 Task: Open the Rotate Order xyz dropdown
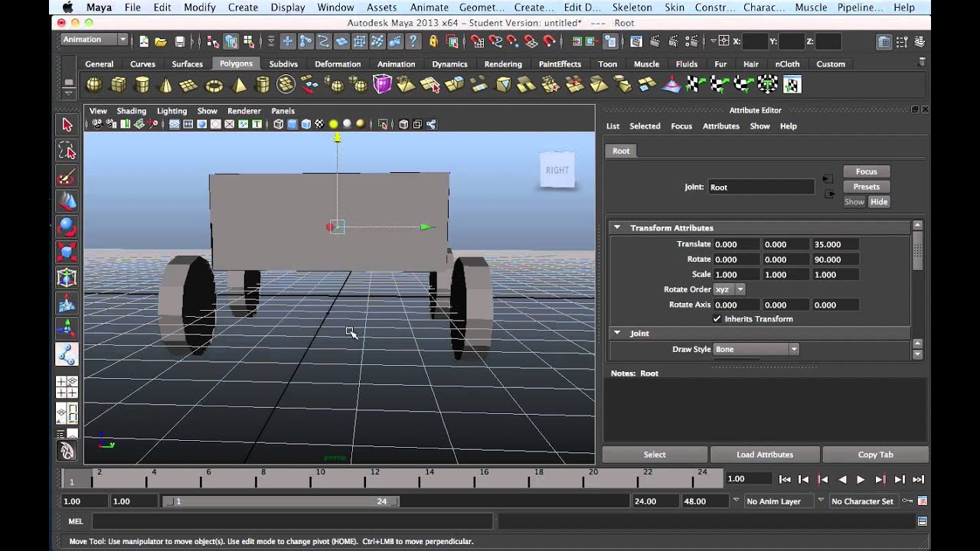(x=729, y=289)
